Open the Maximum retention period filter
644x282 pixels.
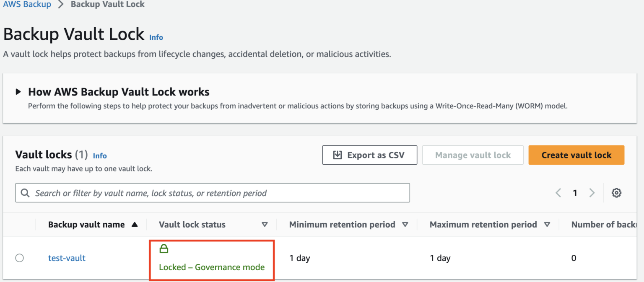tap(547, 225)
